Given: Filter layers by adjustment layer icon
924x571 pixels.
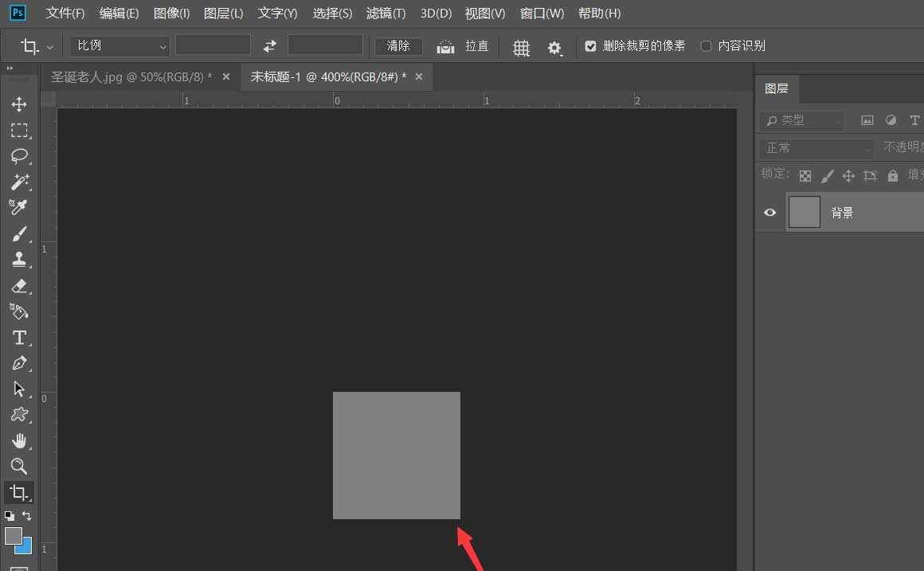Looking at the screenshot, I should pyautogui.click(x=891, y=120).
